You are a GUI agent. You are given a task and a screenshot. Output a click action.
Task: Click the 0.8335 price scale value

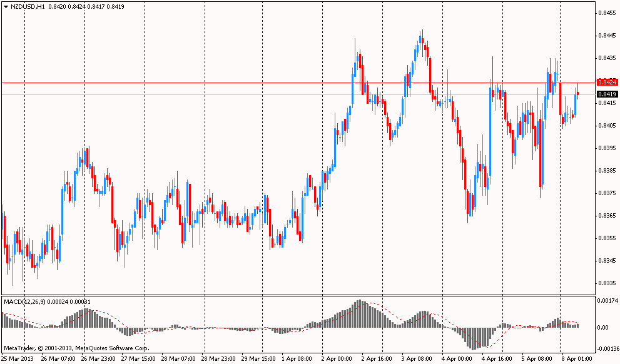click(607, 283)
